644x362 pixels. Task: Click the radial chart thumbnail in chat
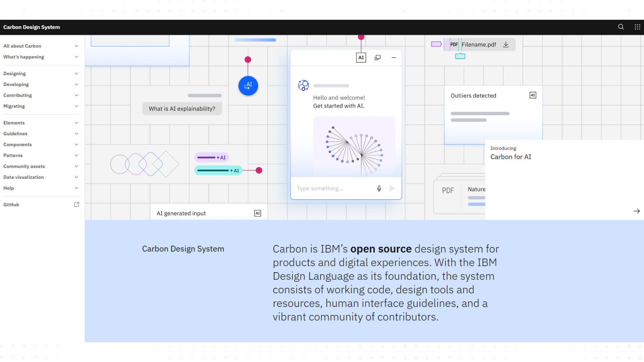(x=354, y=146)
